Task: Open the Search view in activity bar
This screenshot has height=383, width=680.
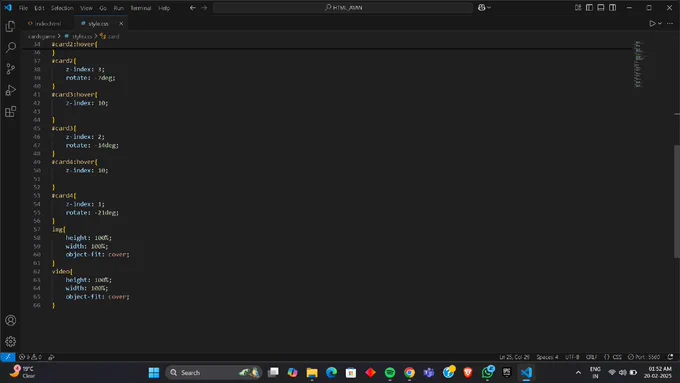Action: pos(10,47)
